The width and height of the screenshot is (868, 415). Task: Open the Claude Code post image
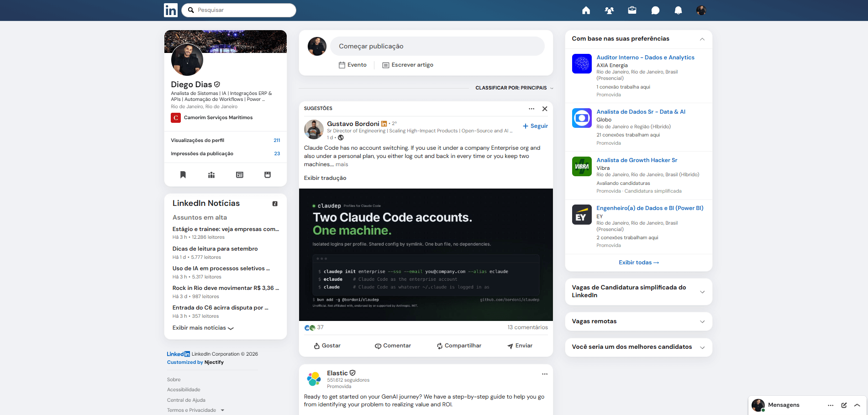pos(426,255)
